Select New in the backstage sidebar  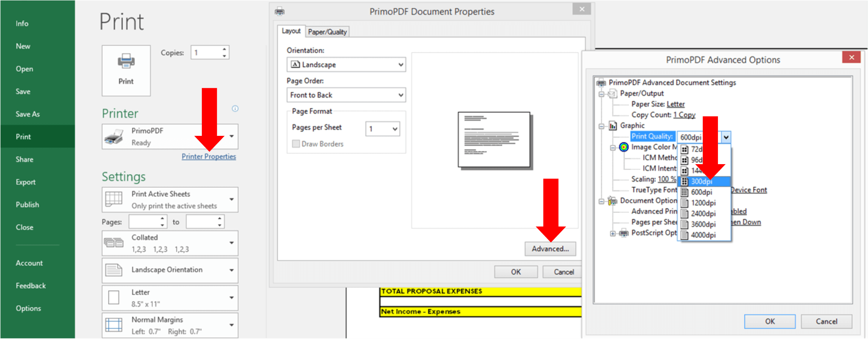coord(23,46)
